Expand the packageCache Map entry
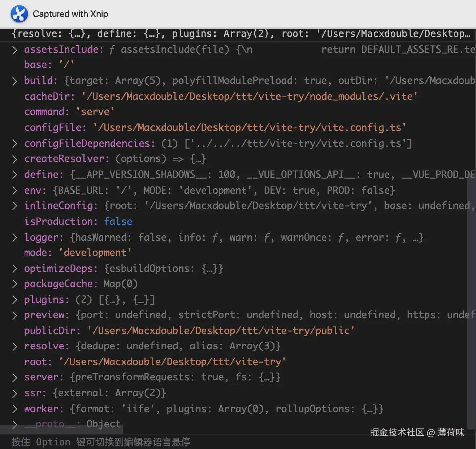Screen dimensions: 476x449 (14, 284)
